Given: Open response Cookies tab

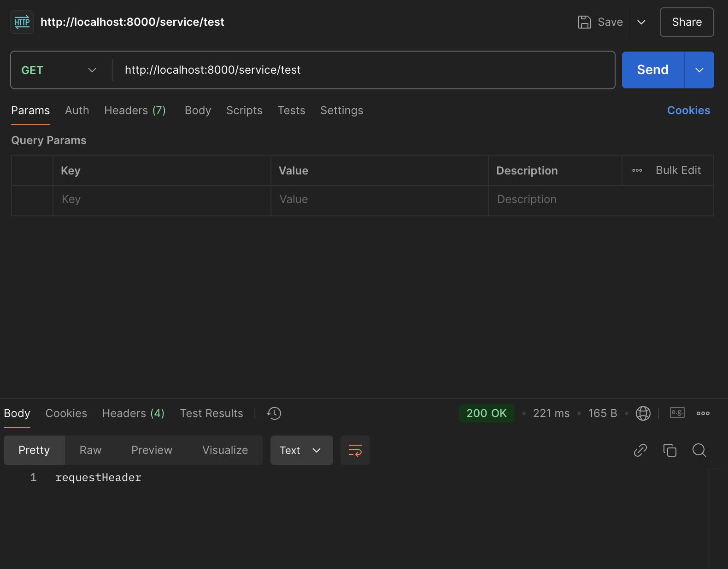Looking at the screenshot, I should pyautogui.click(x=66, y=413).
